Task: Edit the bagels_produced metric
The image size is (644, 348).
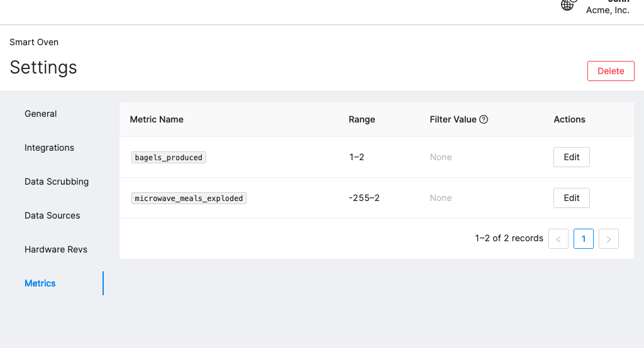Action: point(571,157)
